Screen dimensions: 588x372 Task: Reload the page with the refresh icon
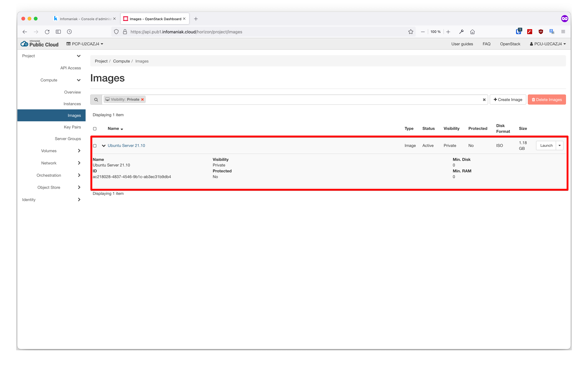point(47,32)
